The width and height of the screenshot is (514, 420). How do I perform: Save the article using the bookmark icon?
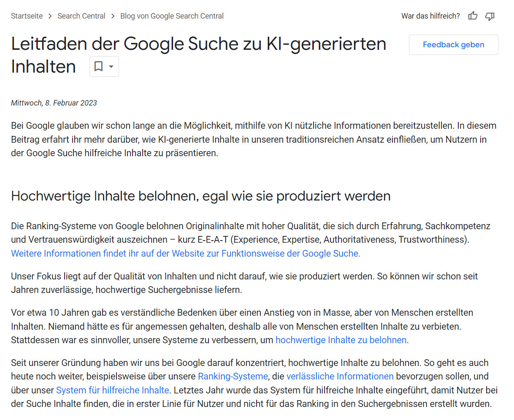(99, 66)
